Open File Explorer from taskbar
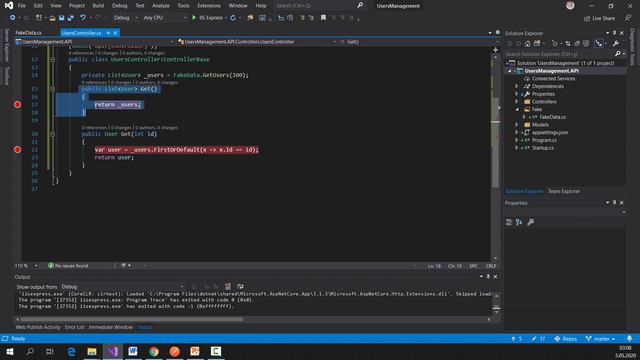The width and height of the screenshot is (640, 360). click(x=92, y=351)
